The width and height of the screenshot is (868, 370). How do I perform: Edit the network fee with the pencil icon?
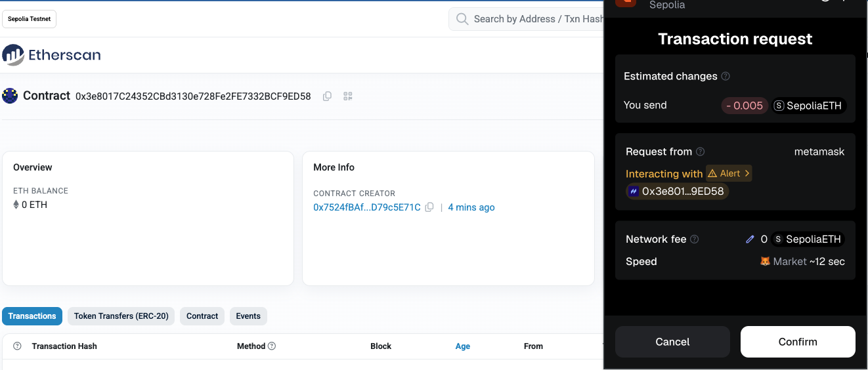coord(750,239)
